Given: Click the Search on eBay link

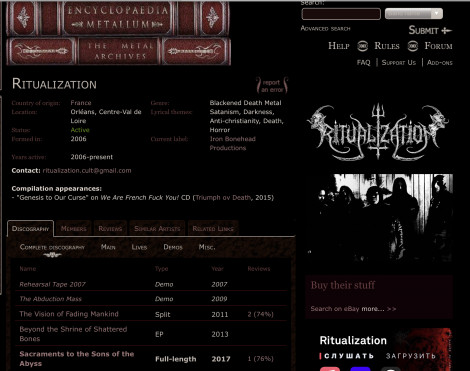Looking at the screenshot, I should pos(335,309).
